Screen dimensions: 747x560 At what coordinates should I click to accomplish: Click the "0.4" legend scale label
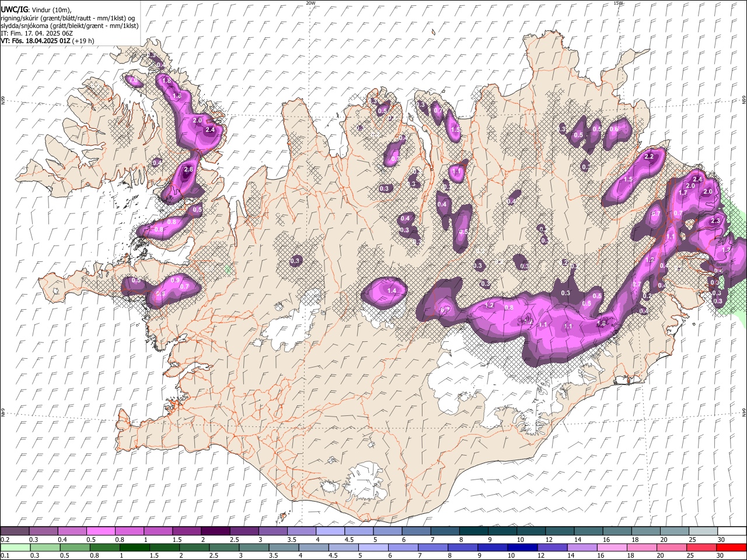tap(62, 540)
